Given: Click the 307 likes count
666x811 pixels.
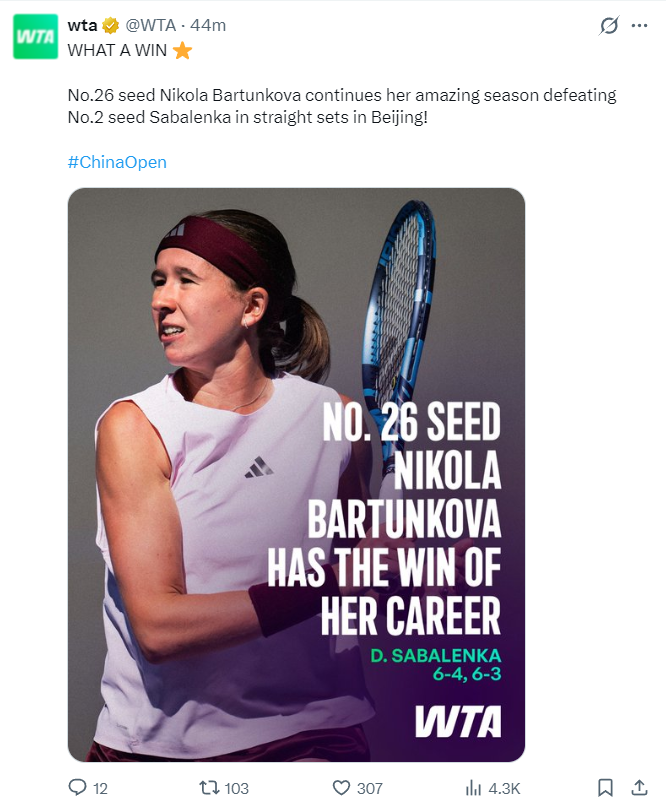Looking at the screenshot, I should pyautogui.click(x=370, y=788).
